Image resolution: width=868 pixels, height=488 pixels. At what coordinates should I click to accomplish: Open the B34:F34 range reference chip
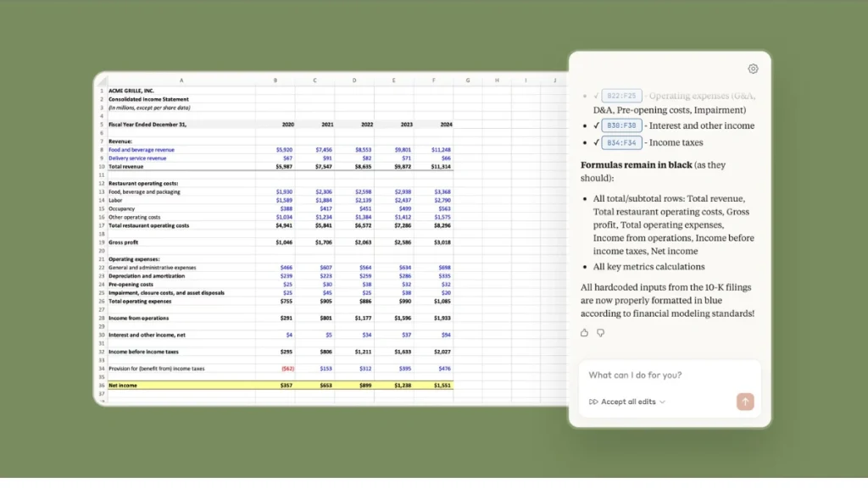pos(621,142)
